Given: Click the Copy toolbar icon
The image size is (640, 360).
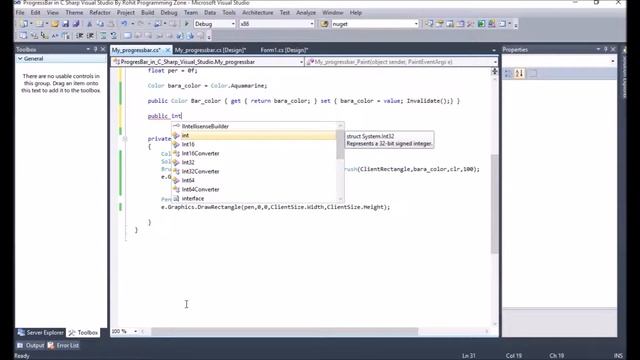Looking at the screenshot, I should coord(100,24).
